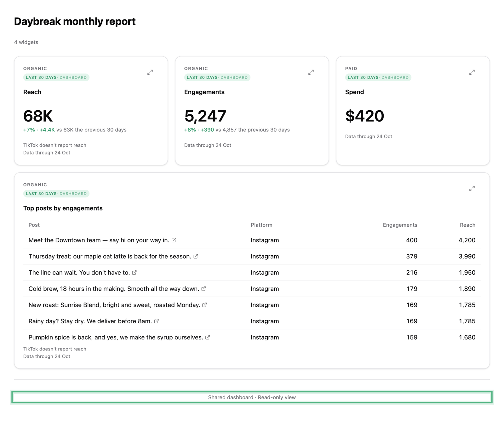Image resolution: width=504 pixels, height=422 pixels.
Task: Open external link for Rainy day post
Action: (157, 321)
